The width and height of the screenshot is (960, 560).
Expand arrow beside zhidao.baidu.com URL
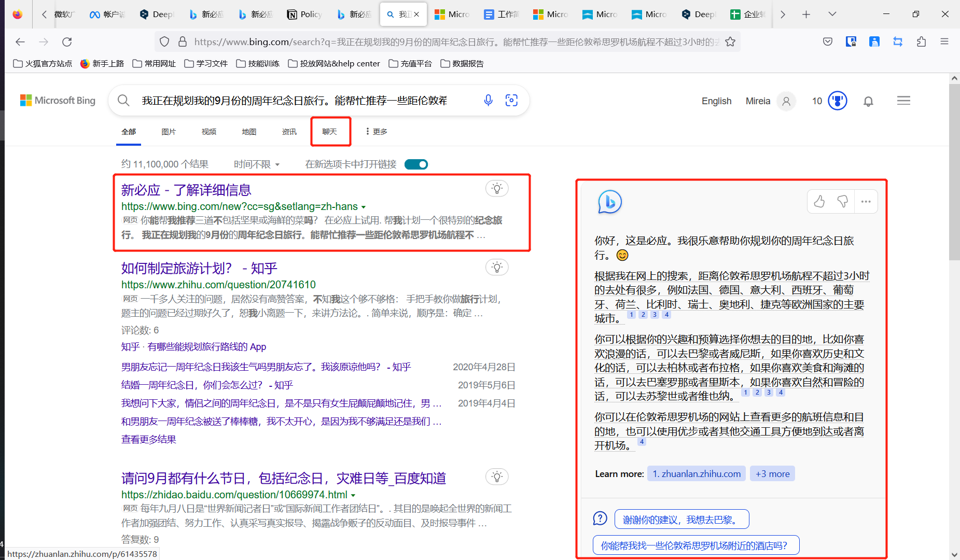coord(353,495)
